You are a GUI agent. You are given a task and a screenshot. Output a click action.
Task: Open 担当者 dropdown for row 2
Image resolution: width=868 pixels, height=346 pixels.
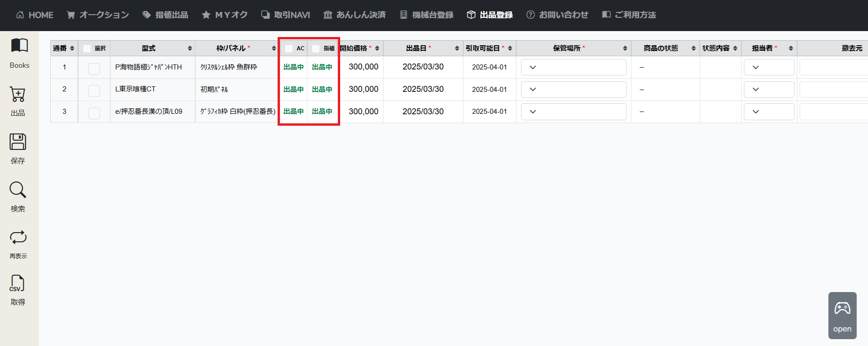tap(769, 90)
